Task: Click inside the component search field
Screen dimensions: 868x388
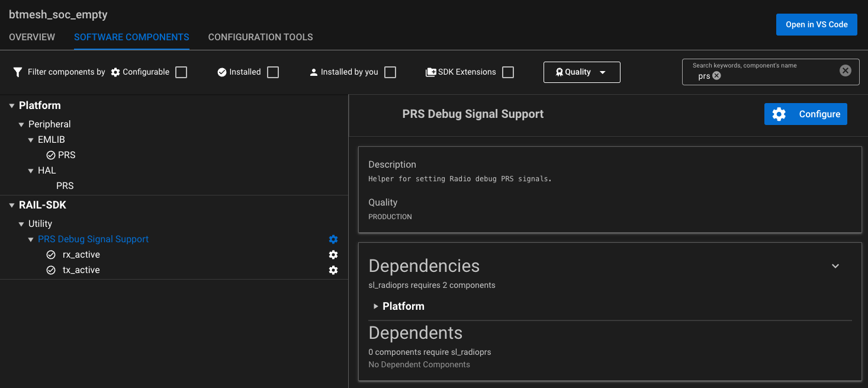Action: pos(770,72)
